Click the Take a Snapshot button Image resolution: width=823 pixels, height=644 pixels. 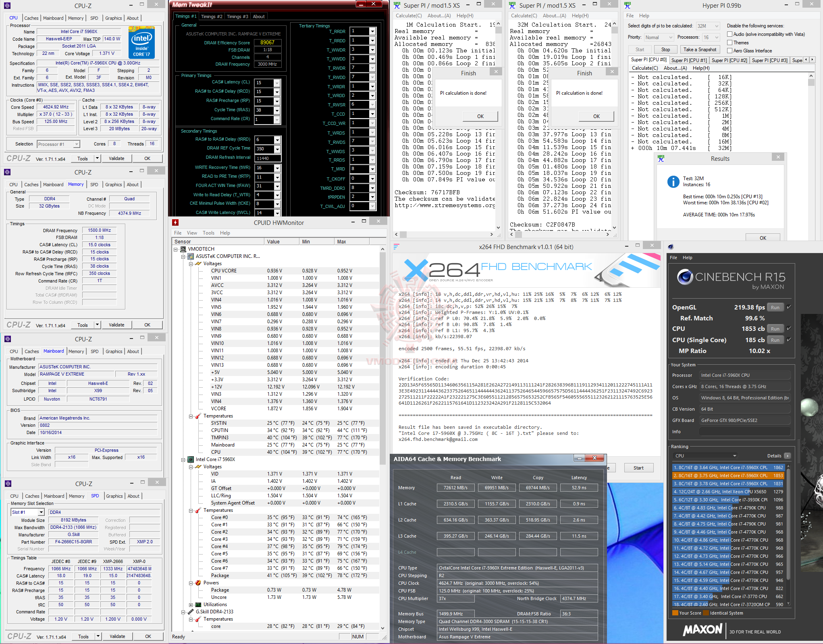(x=700, y=50)
